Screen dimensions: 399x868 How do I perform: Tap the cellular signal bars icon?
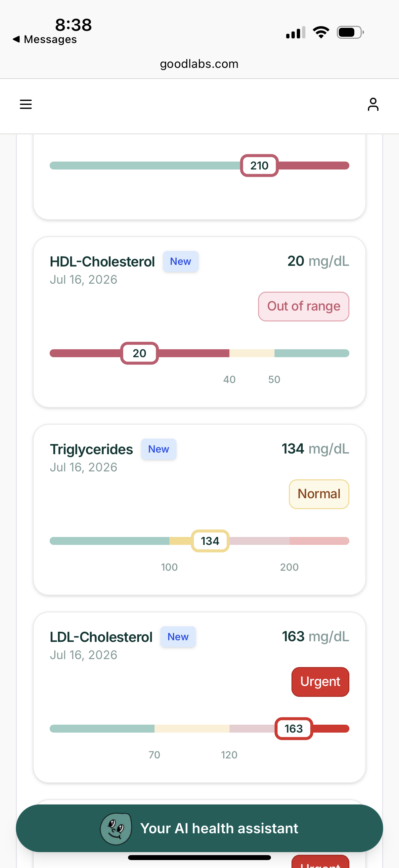pos(296,32)
